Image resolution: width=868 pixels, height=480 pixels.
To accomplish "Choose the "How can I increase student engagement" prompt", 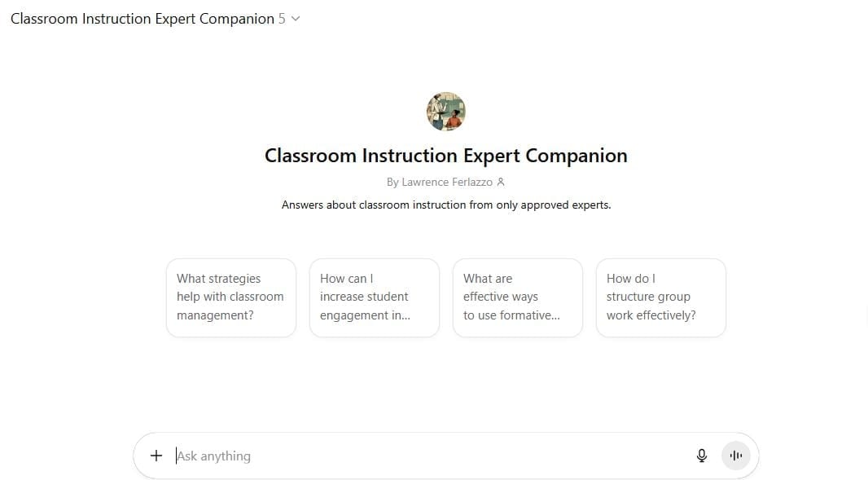I will click(375, 297).
